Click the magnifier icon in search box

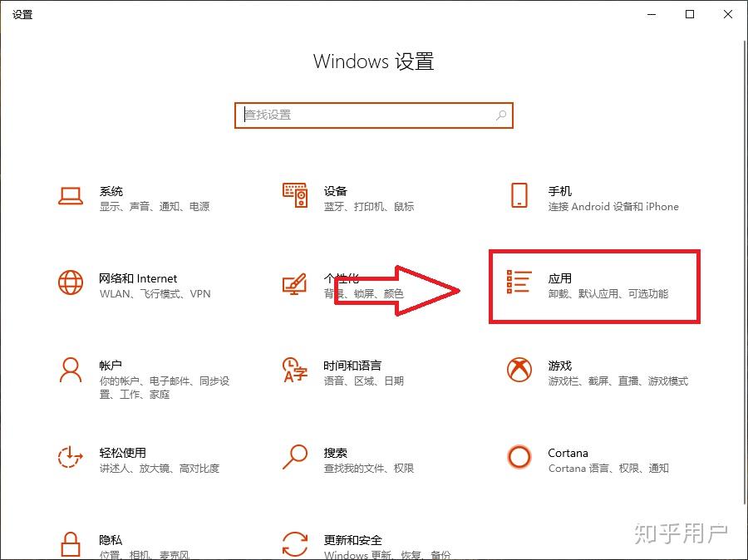(501, 115)
